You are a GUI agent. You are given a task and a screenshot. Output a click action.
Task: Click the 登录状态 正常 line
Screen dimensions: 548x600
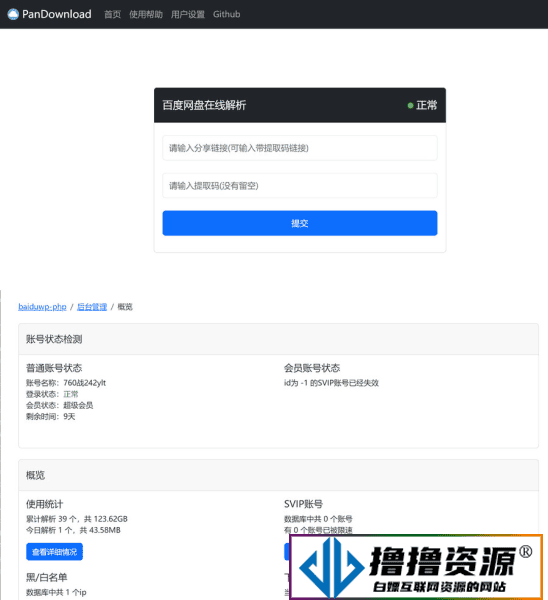(52, 394)
